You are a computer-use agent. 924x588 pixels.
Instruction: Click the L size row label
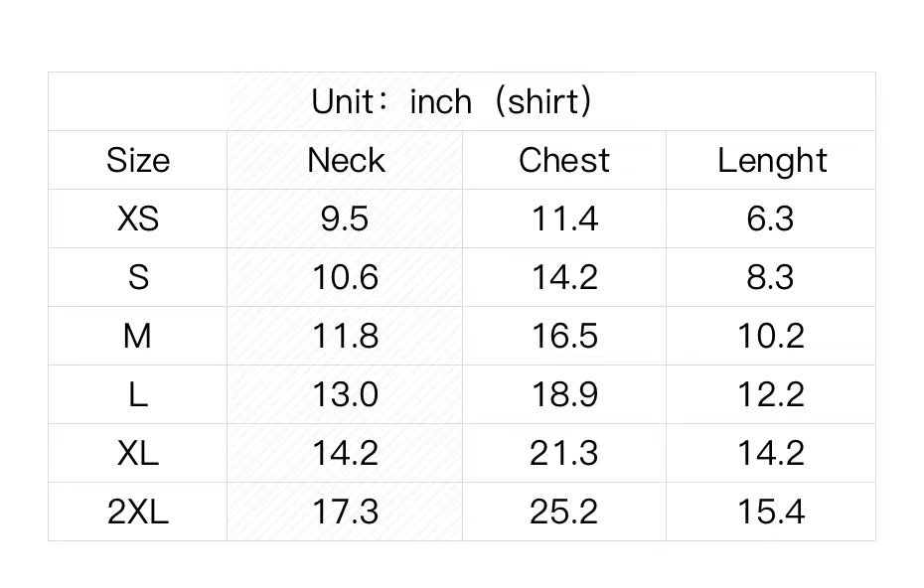tap(138, 394)
